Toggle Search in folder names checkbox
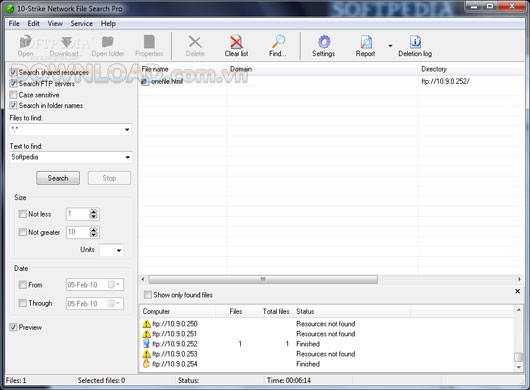530x390 pixels. point(13,105)
